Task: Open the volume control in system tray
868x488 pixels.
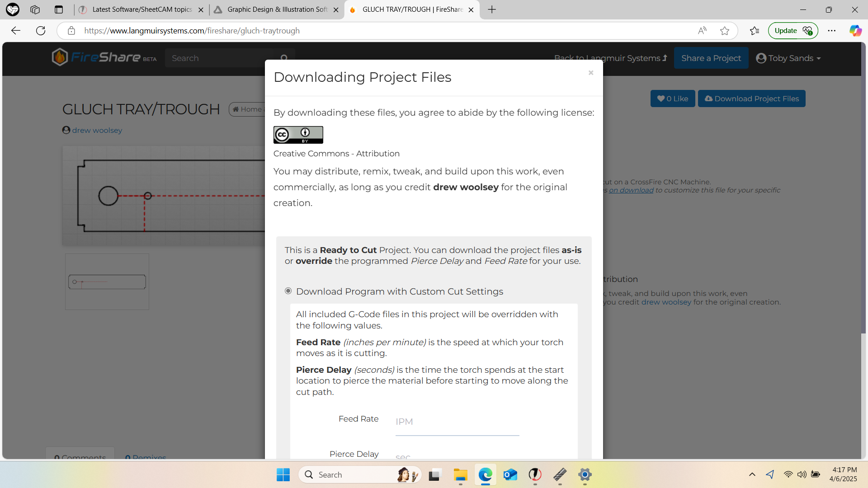Action: (802, 474)
